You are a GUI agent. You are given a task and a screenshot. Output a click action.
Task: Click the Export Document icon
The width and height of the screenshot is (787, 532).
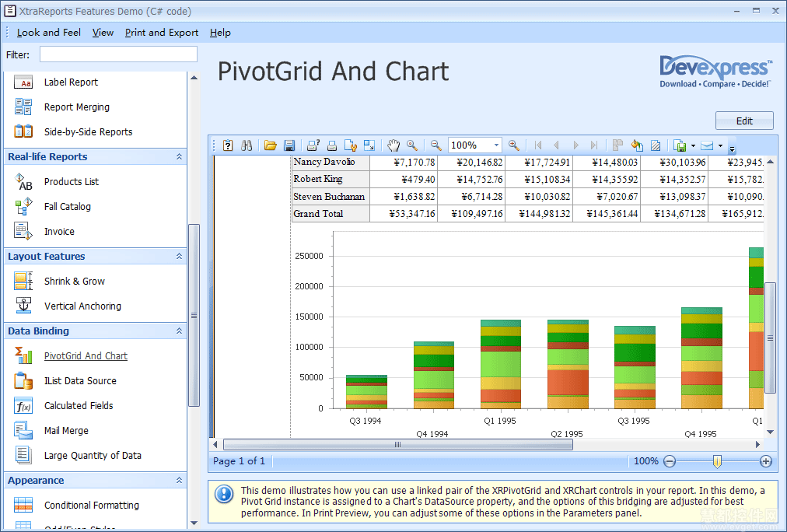coord(680,145)
